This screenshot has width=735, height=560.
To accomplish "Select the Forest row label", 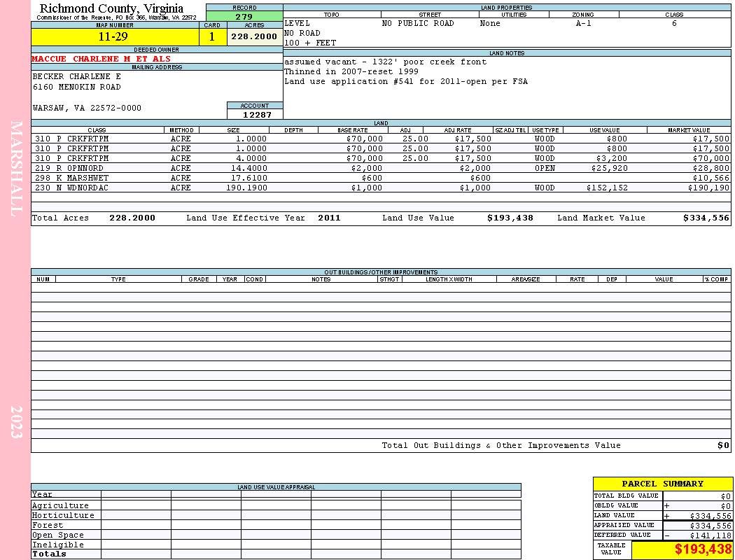I will click(48, 525).
